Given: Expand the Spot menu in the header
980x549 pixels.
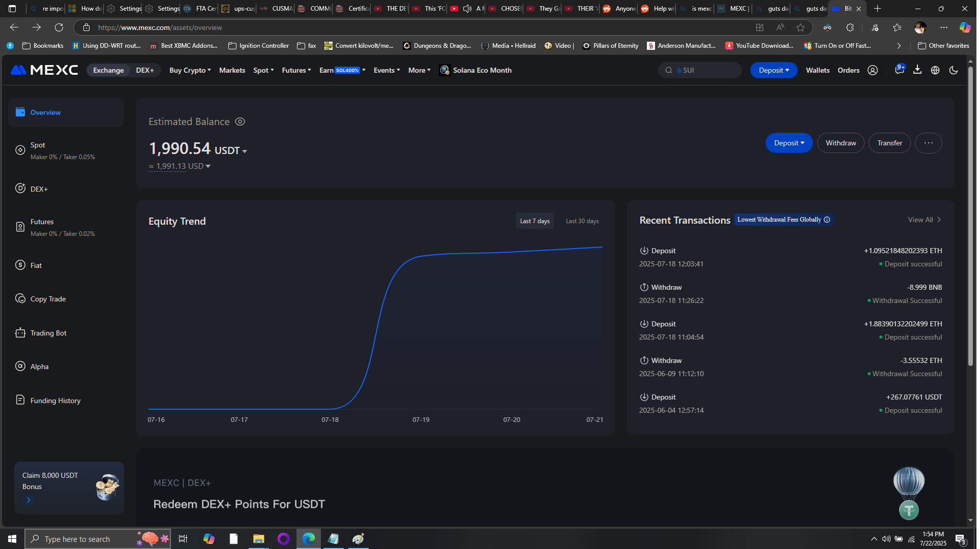Looking at the screenshot, I should point(263,70).
